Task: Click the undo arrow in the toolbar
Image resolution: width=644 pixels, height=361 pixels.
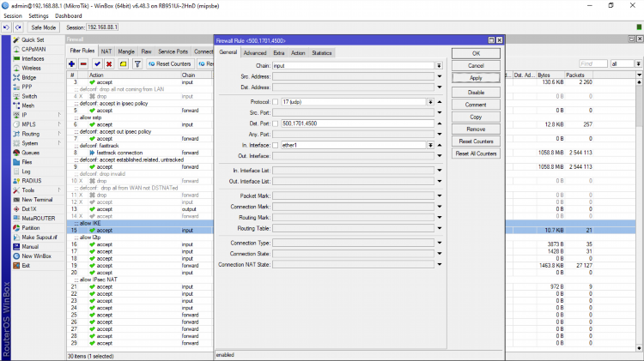Action: coord(6,27)
